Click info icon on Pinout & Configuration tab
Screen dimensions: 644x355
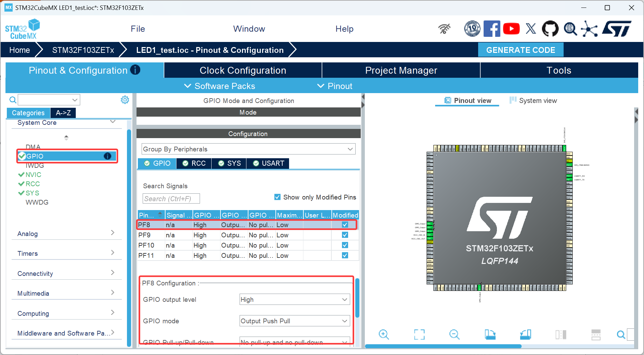[135, 70]
